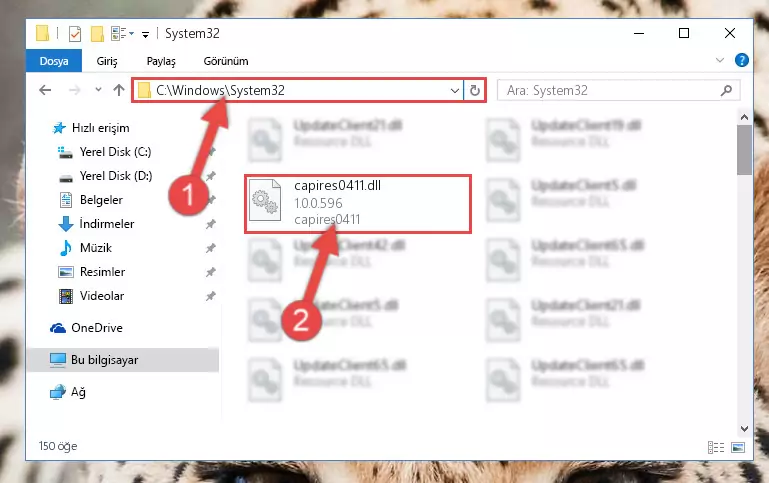Unpin Videolar from quick access
This screenshot has width=769, height=483.
(210, 296)
